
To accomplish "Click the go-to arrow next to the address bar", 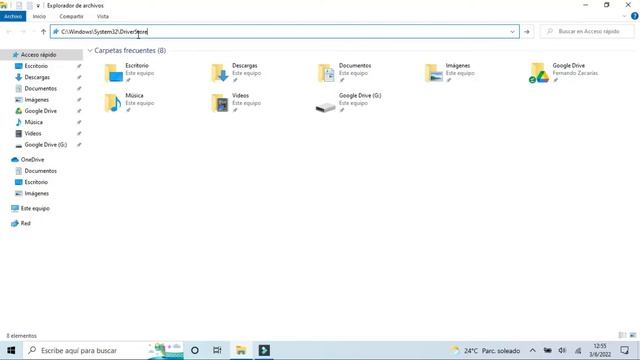I will pyautogui.click(x=527, y=31).
